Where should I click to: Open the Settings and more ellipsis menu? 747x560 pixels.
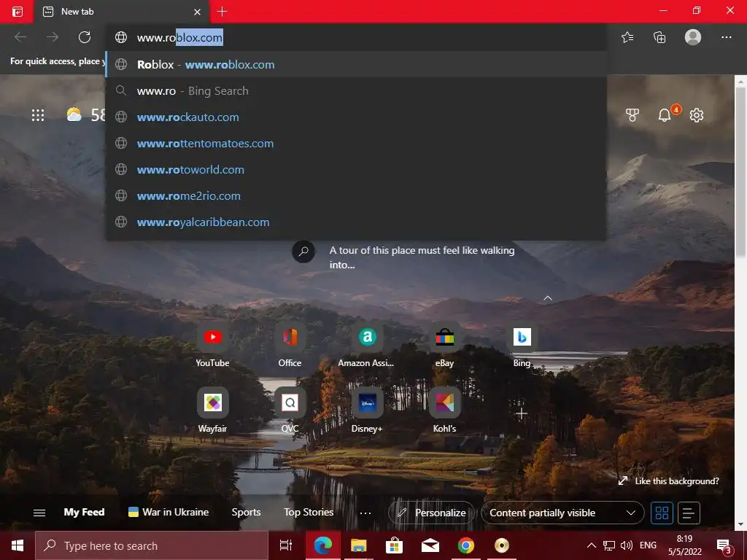point(726,37)
